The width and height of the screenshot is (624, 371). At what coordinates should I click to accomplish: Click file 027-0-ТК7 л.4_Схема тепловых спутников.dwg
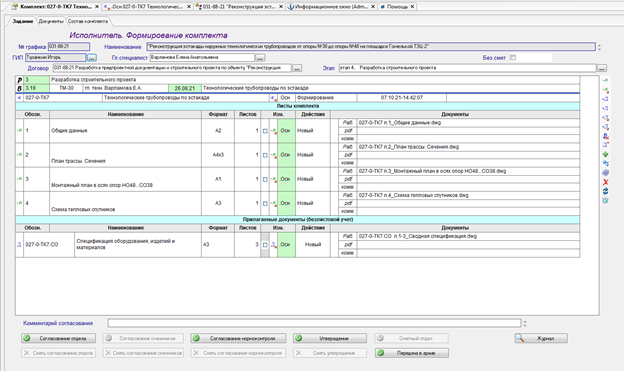click(x=413, y=195)
